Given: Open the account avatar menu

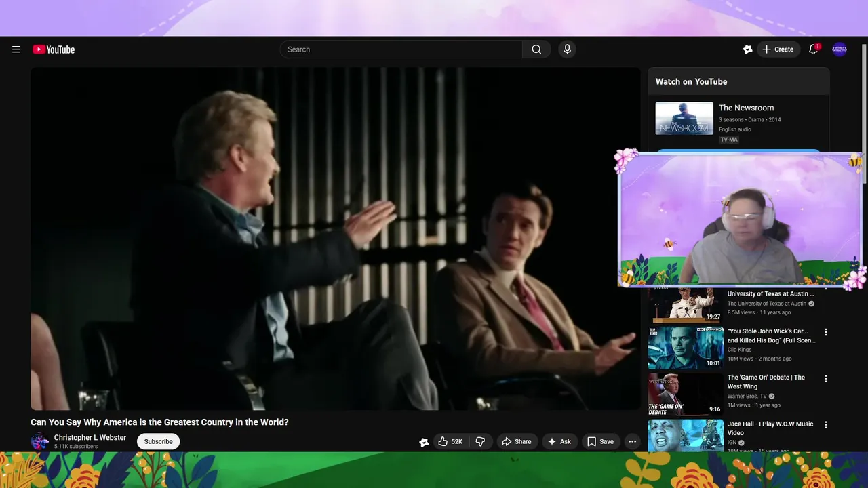Looking at the screenshot, I should coord(840,49).
